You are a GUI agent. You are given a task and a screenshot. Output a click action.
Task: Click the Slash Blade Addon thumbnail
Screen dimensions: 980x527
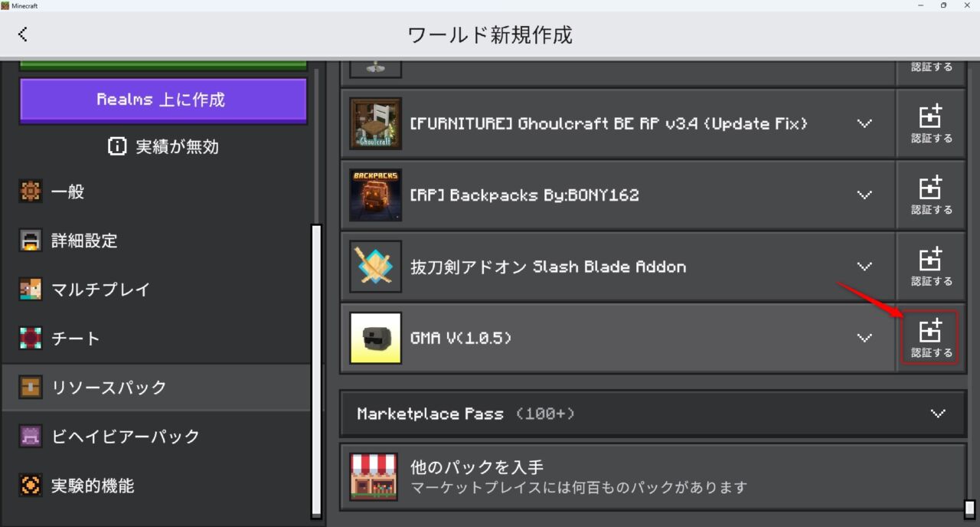coord(375,267)
